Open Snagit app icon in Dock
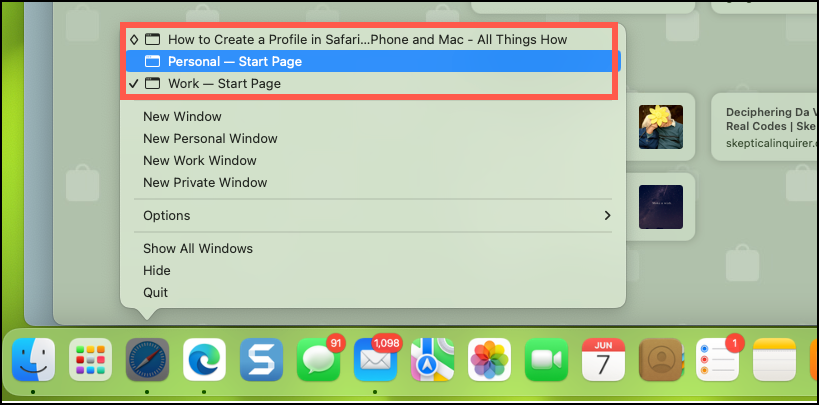The width and height of the screenshot is (819, 405). click(261, 359)
